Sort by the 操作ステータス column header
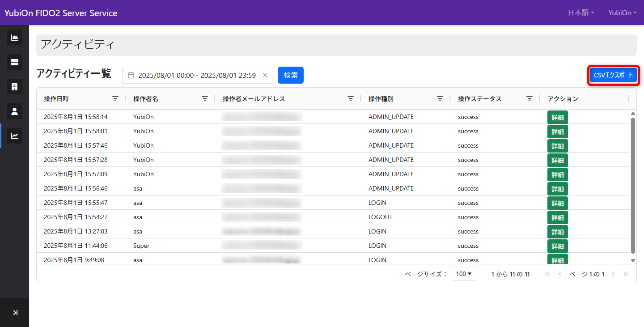The height and width of the screenshot is (327, 644). [x=480, y=99]
